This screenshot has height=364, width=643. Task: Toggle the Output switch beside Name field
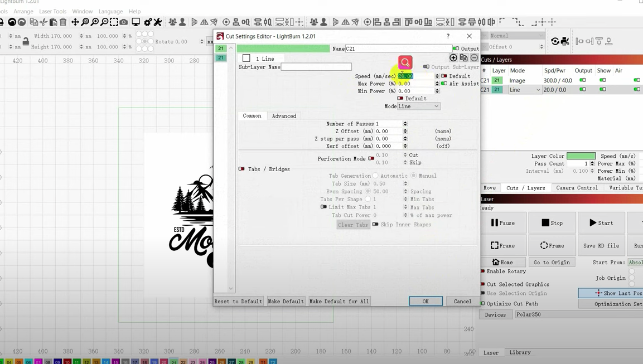click(456, 48)
